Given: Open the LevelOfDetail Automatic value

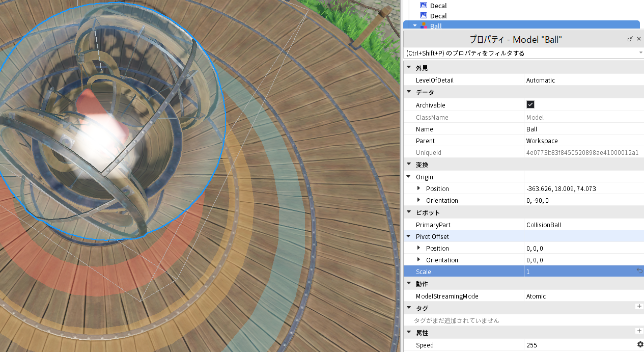Looking at the screenshot, I should point(584,80).
